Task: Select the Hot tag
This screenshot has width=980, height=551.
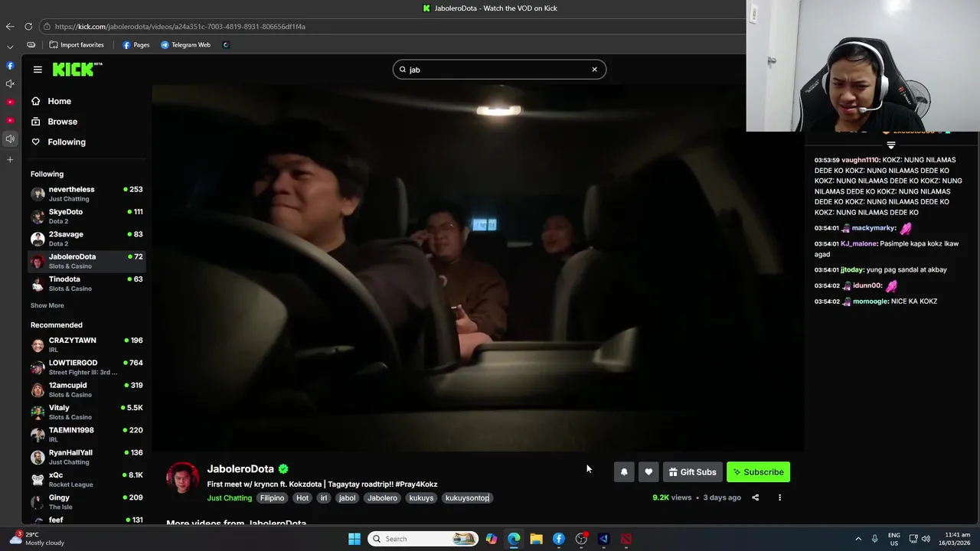Action: (x=302, y=498)
